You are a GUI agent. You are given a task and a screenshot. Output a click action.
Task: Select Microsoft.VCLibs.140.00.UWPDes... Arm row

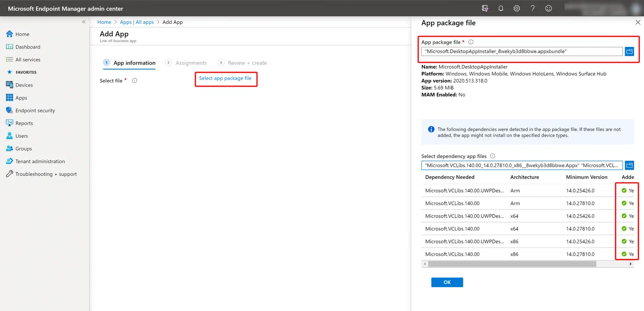[x=528, y=190]
